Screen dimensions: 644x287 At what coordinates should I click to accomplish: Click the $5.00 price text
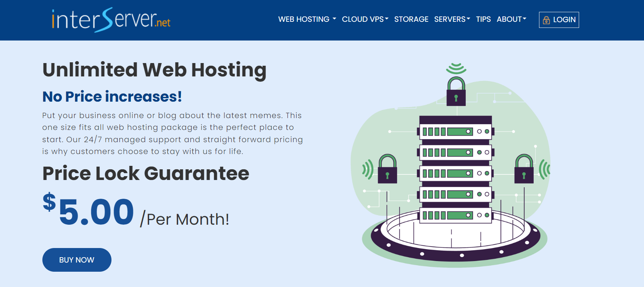[88, 209]
